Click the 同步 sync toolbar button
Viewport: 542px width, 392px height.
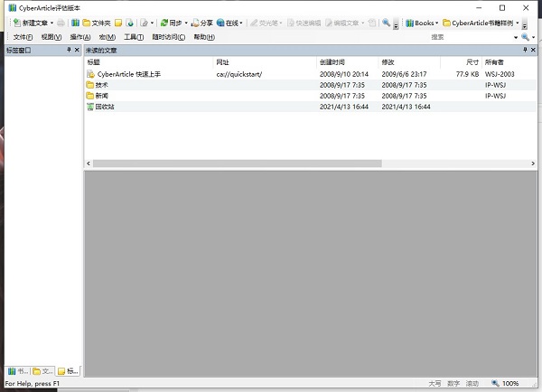coord(171,23)
